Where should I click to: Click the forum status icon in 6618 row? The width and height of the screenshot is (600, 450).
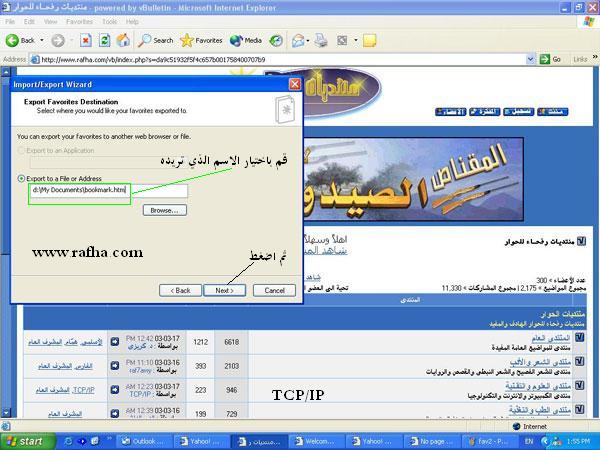point(580,338)
